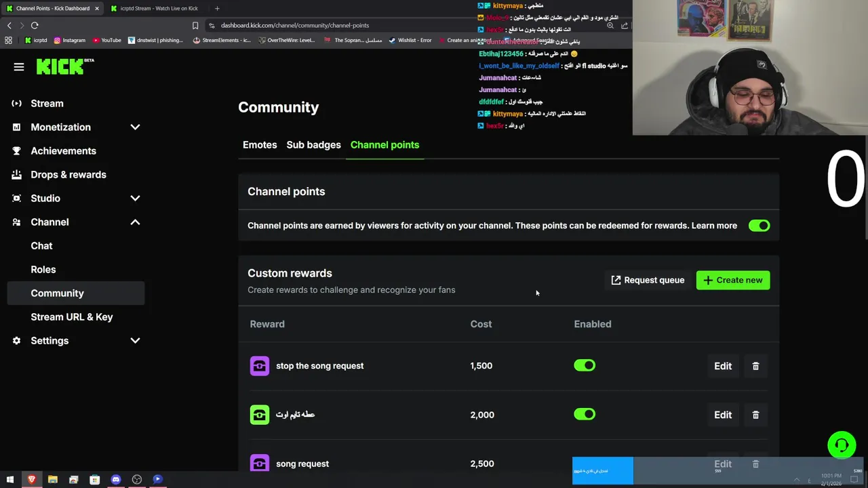Open Discord from taskbar

[x=116, y=479]
